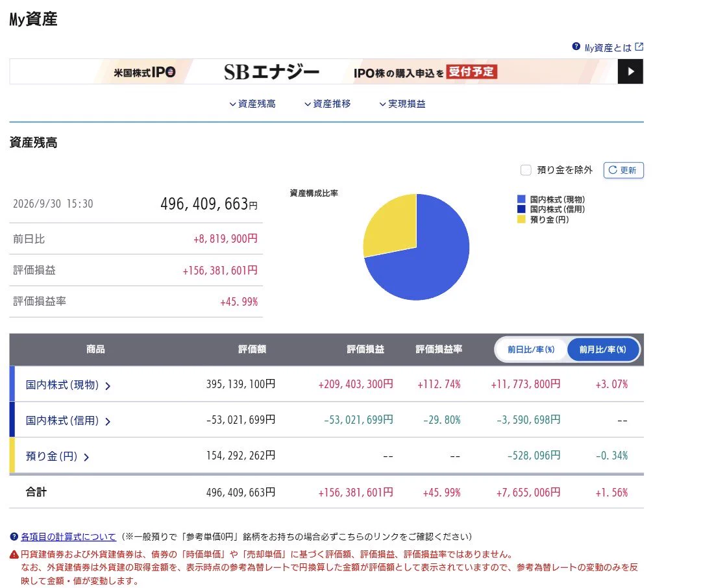Open the 国内株式(現物) row link
This screenshot has width=701, height=588.
(x=62, y=385)
